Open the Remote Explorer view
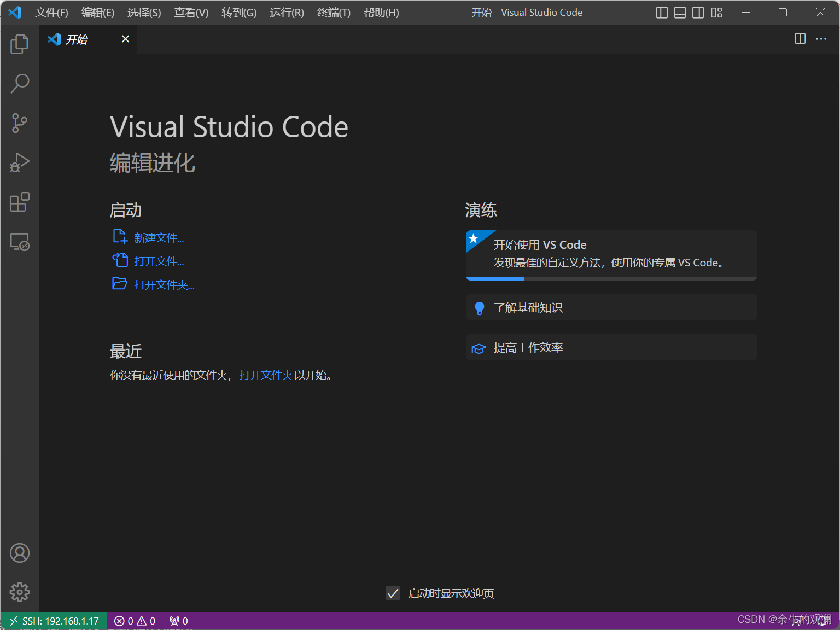Screen dimensions: 840x630 point(20,241)
